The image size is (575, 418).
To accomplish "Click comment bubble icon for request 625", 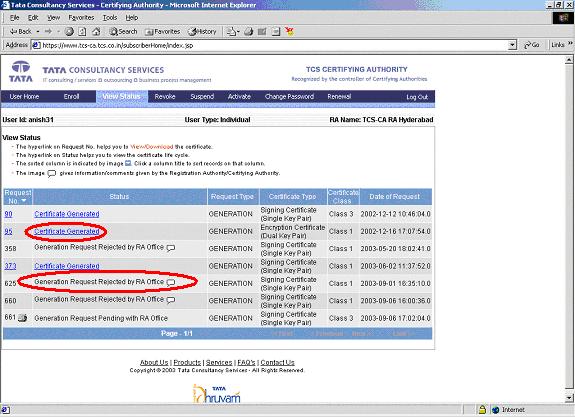I will tap(171, 283).
